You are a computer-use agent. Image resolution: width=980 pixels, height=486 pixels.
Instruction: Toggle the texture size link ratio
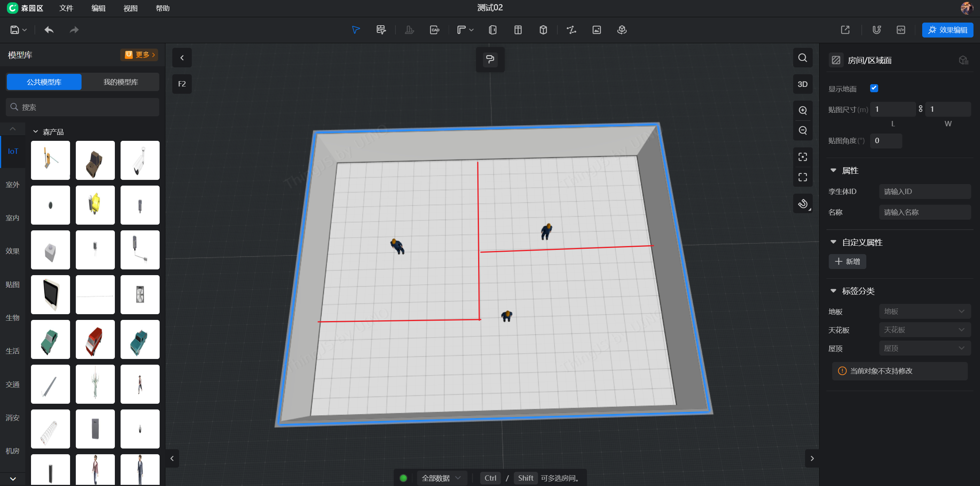click(x=921, y=109)
